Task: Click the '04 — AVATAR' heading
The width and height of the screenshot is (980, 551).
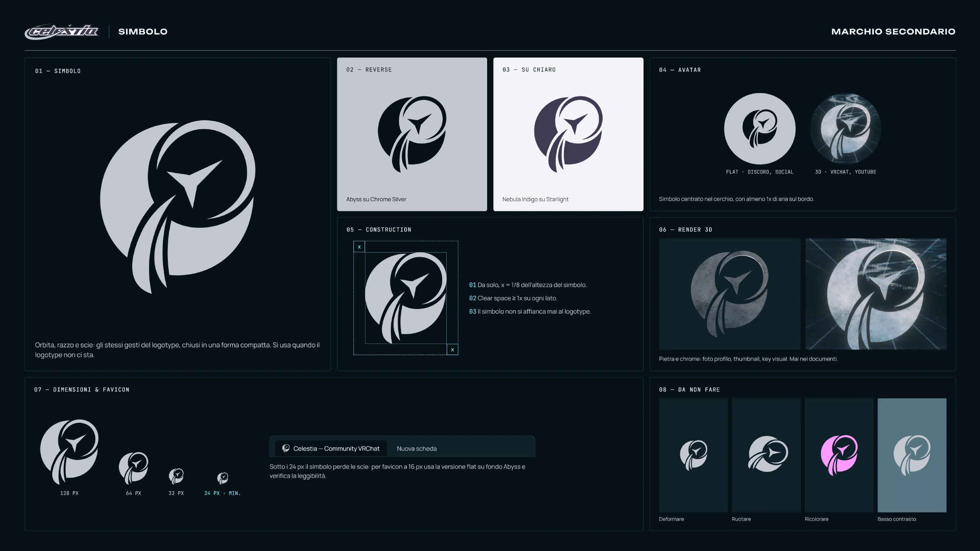Action: pos(680,70)
